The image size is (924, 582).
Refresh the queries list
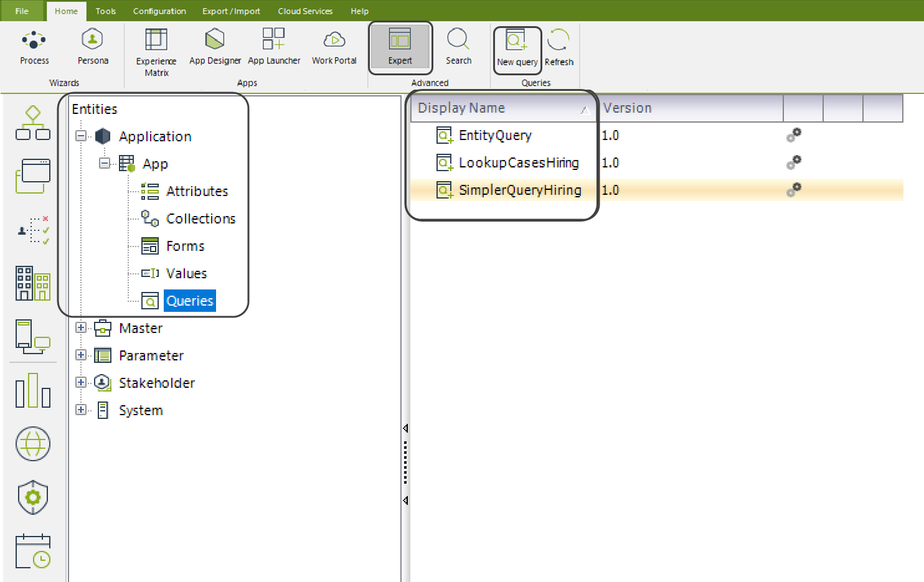click(559, 49)
